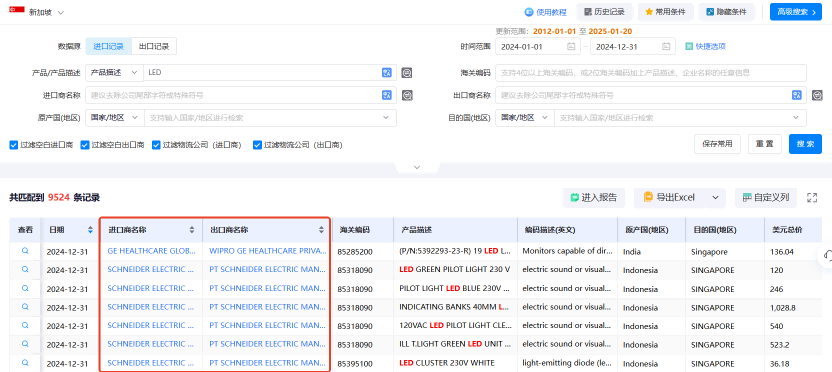Collapse the search panel with the chevron
This screenshot has height=372, width=832.
(x=417, y=167)
